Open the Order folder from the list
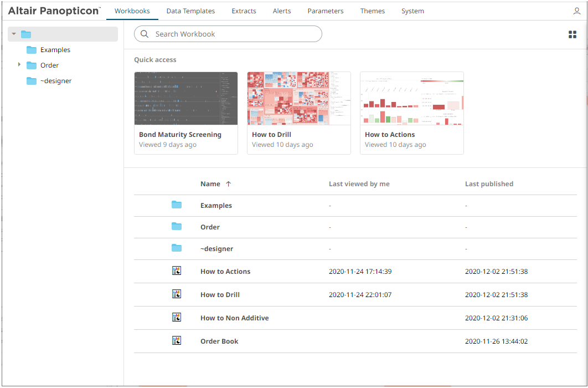Viewport: 588px width, 388px height. [x=210, y=227]
